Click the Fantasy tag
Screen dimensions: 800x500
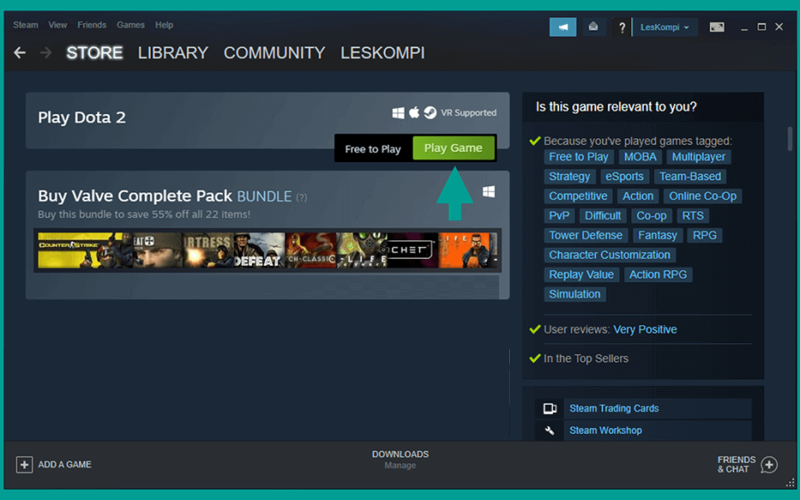click(658, 236)
